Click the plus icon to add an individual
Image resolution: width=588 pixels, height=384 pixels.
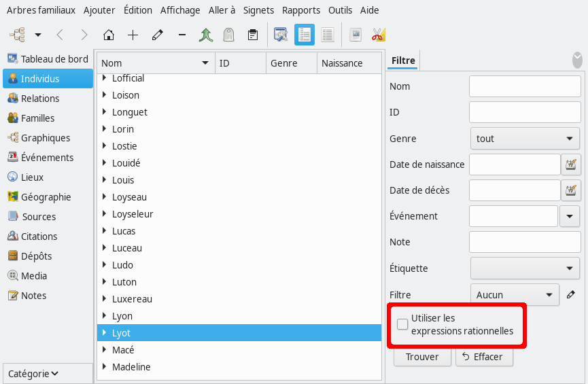pyautogui.click(x=133, y=35)
